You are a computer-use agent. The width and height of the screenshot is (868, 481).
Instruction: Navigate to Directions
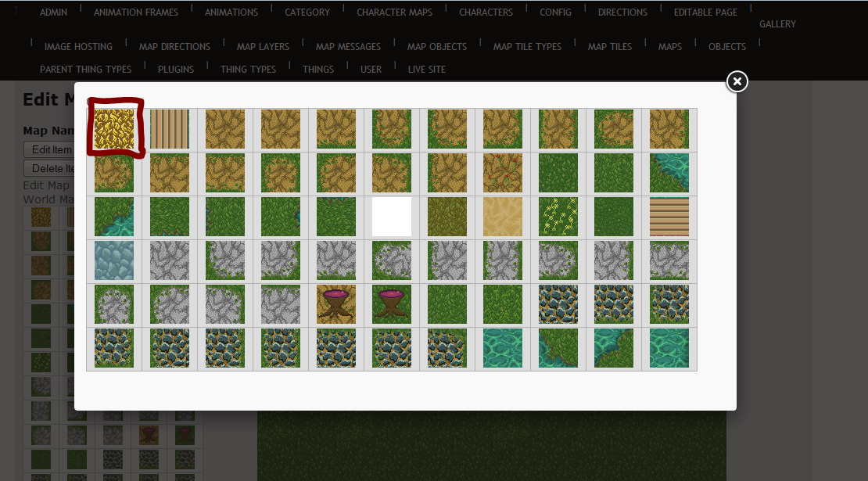coord(622,13)
